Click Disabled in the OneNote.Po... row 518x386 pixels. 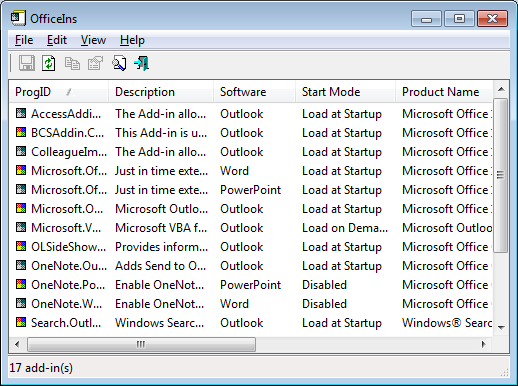tap(324, 285)
